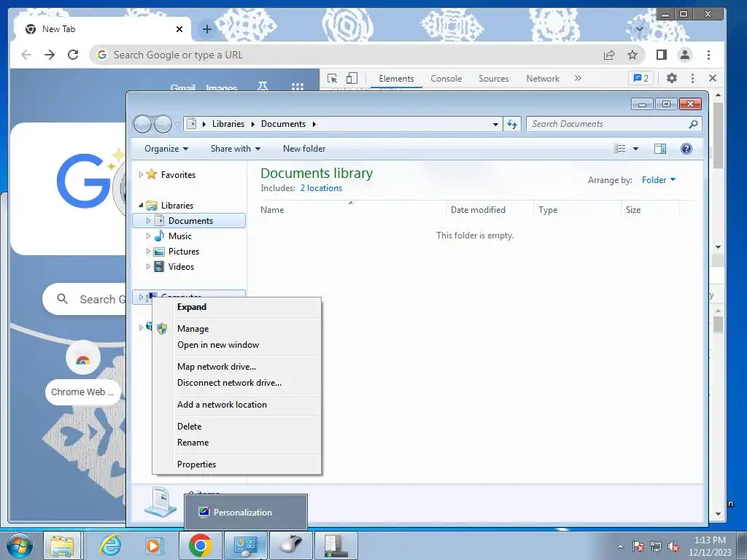Select Documents in the navigation pane
Screen dimensions: 747x560
click(189, 220)
